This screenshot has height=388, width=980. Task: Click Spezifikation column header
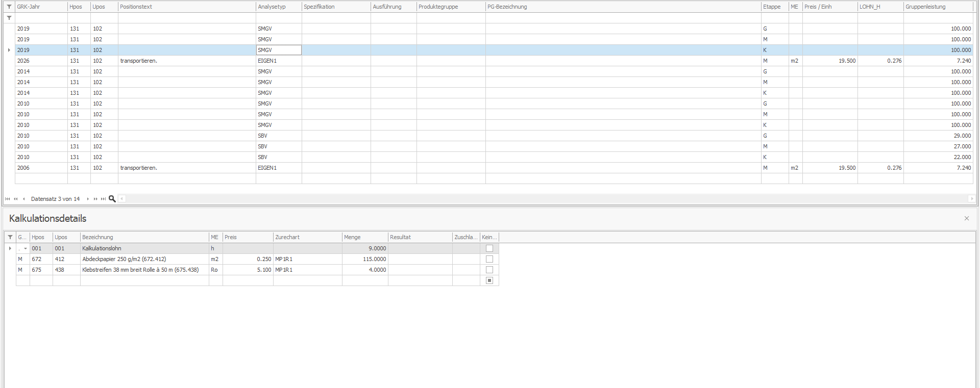tap(336, 7)
